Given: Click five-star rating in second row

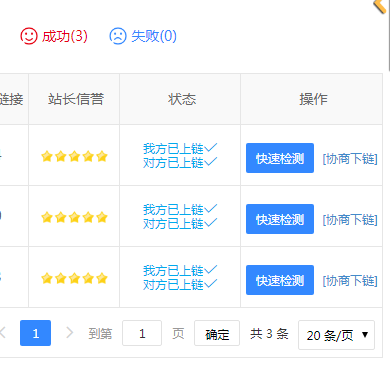Looking at the screenshot, I should coord(74,217).
